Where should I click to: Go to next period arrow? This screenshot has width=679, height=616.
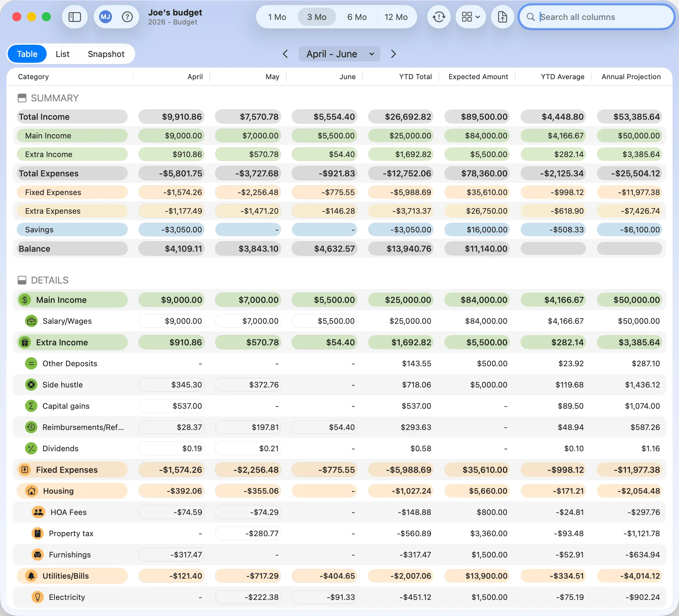(x=393, y=54)
